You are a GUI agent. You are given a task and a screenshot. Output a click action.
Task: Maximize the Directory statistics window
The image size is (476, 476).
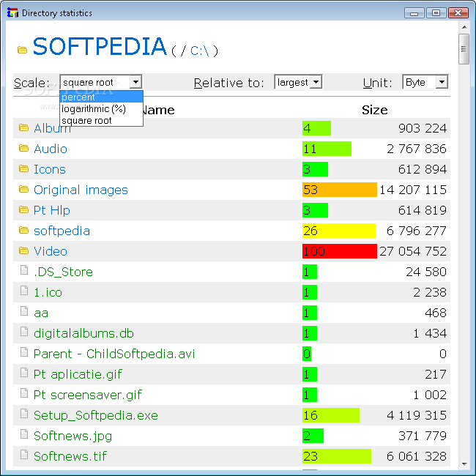click(x=436, y=12)
